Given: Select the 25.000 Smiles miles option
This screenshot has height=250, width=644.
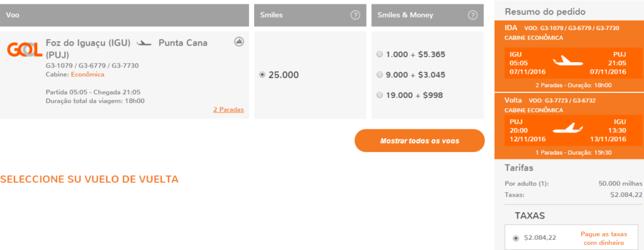Looking at the screenshot, I should tap(262, 75).
